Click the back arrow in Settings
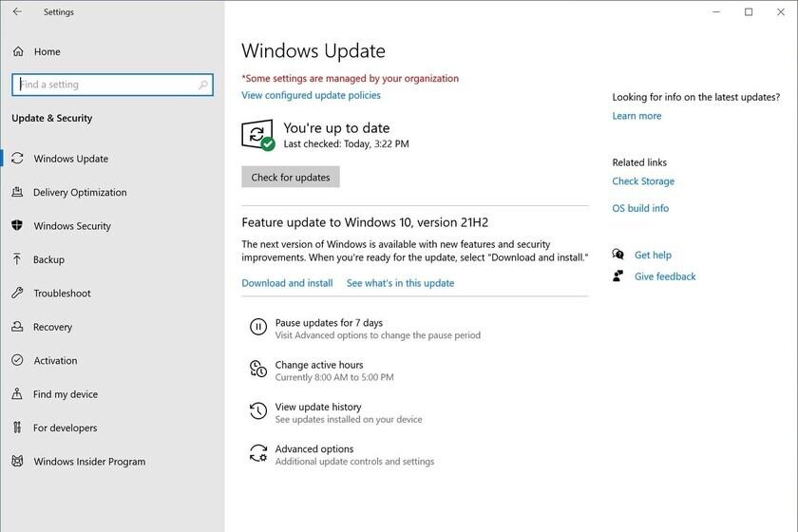Image resolution: width=798 pixels, height=532 pixels. click(17, 11)
